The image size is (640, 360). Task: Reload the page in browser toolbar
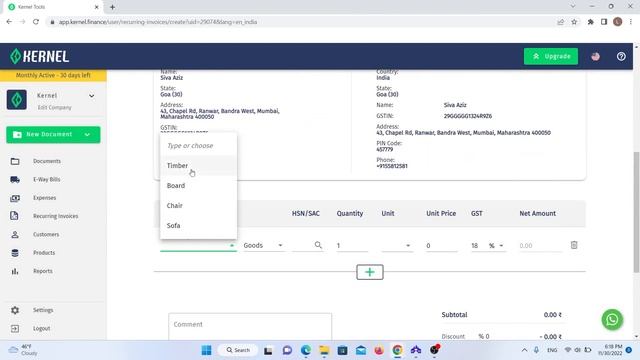point(36,22)
